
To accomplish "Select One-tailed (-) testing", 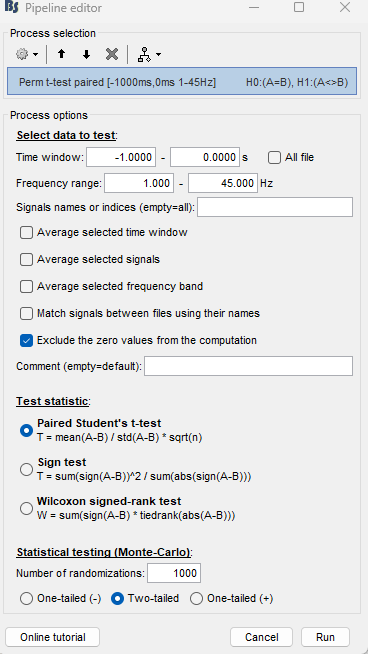I will click(26, 599).
